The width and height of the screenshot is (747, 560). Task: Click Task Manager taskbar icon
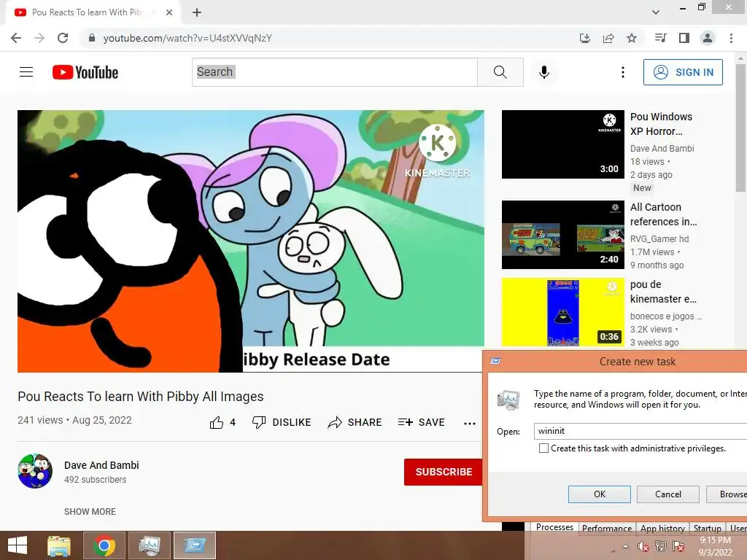[x=150, y=545]
